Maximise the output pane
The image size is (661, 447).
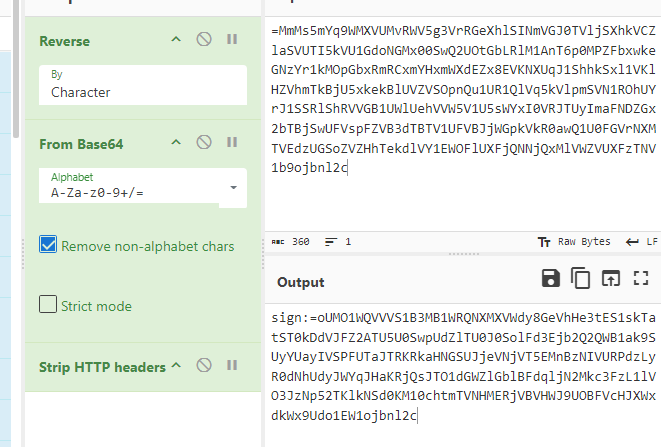point(641,279)
